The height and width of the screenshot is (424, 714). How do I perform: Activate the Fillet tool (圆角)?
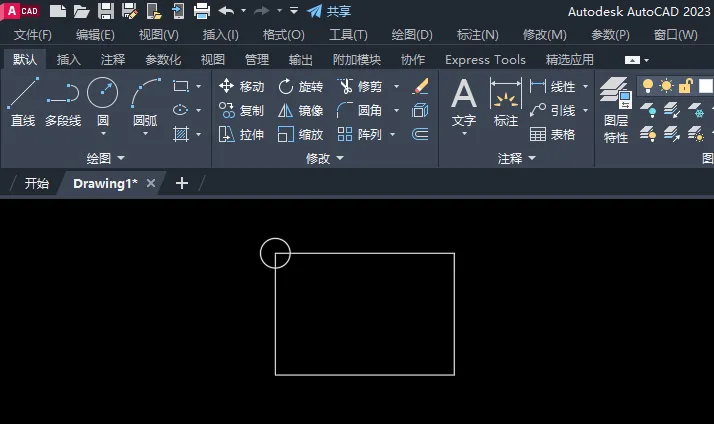pyautogui.click(x=360, y=110)
